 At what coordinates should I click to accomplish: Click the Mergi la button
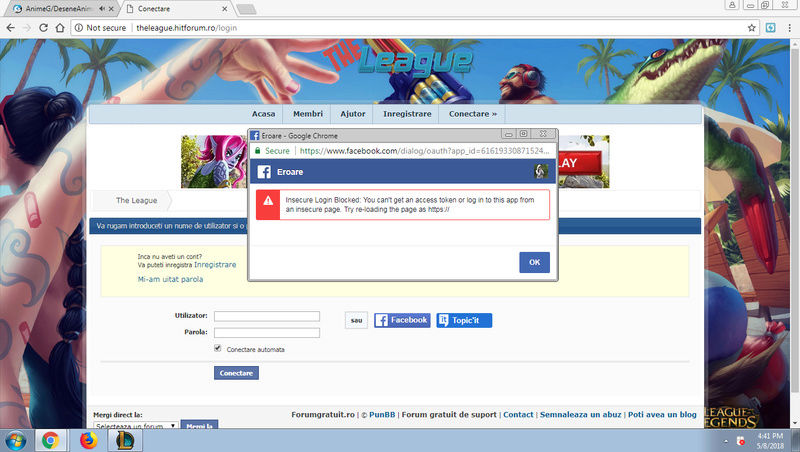click(x=199, y=425)
